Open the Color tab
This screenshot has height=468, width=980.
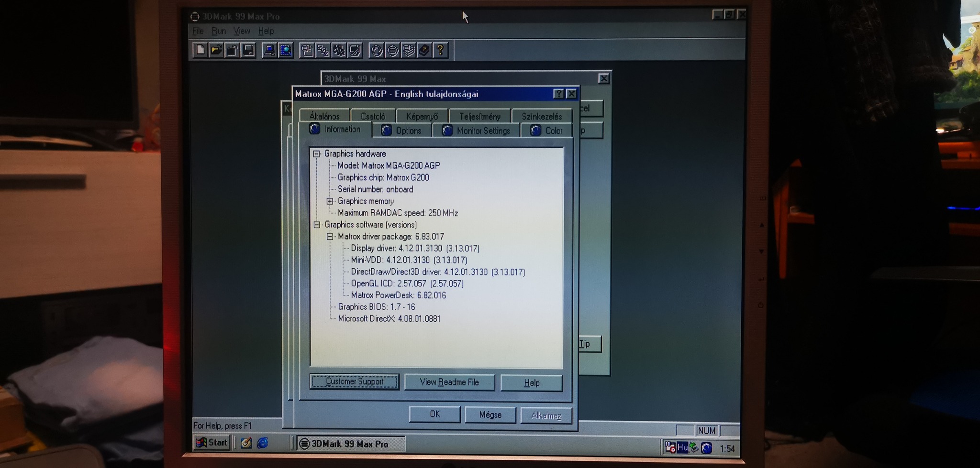click(x=546, y=131)
